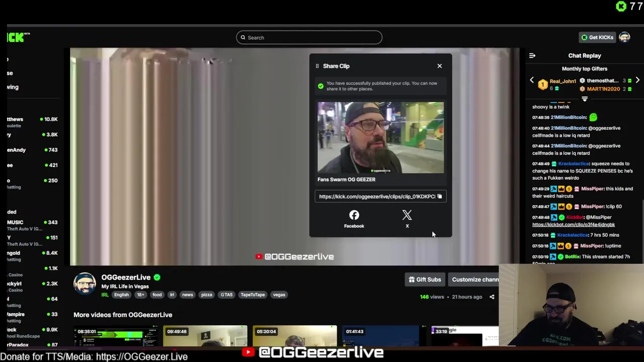Viewport: 644px width, 362px height.
Task: Select the food tag
Action: pyautogui.click(x=157, y=295)
